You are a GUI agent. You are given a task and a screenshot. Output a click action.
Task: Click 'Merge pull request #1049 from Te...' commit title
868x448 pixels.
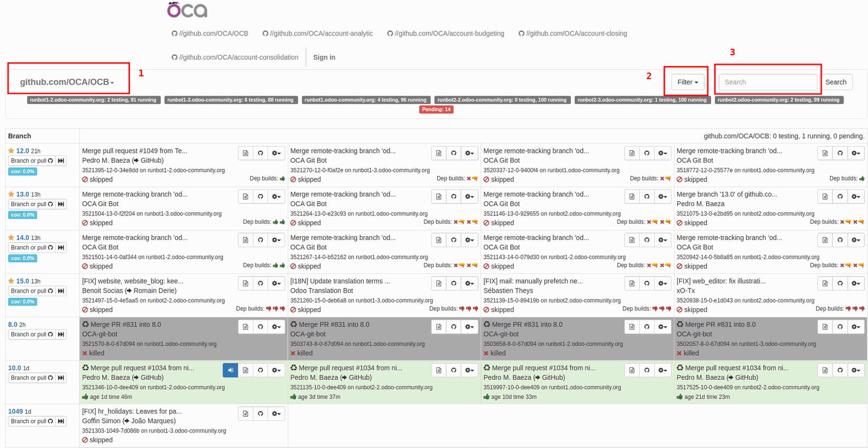(x=135, y=151)
